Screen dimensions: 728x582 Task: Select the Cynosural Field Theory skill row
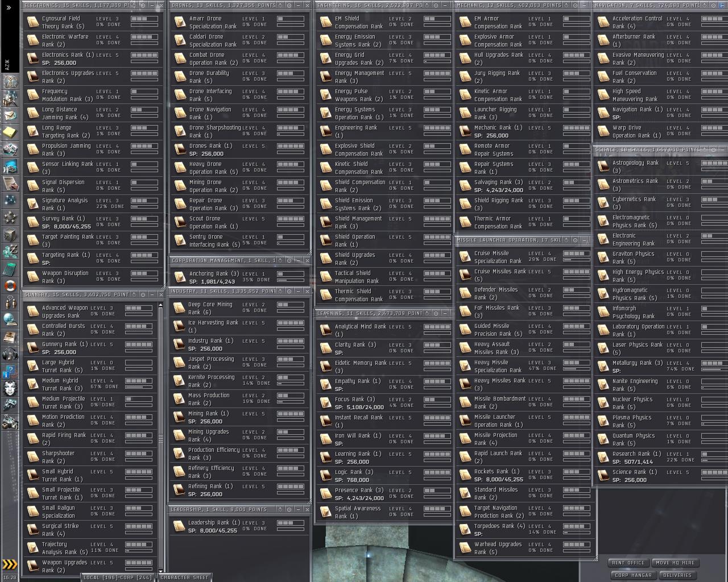pos(93,22)
